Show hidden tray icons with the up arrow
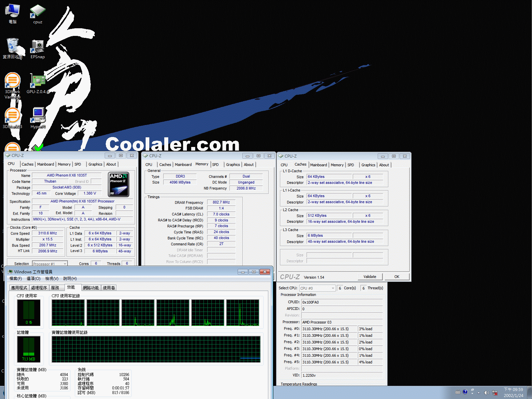 pyautogui.click(x=479, y=393)
